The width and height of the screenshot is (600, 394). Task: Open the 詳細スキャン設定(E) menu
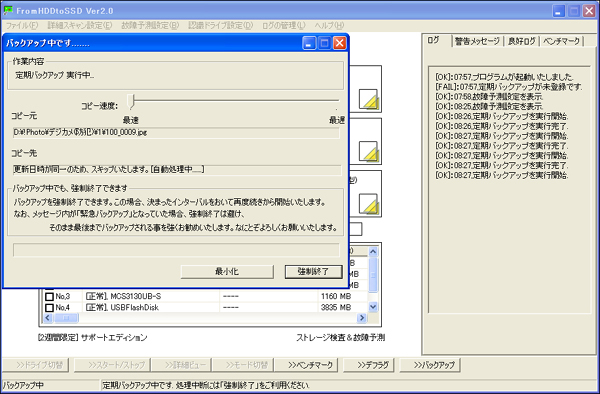pyautogui.click(x=80, y=26)
